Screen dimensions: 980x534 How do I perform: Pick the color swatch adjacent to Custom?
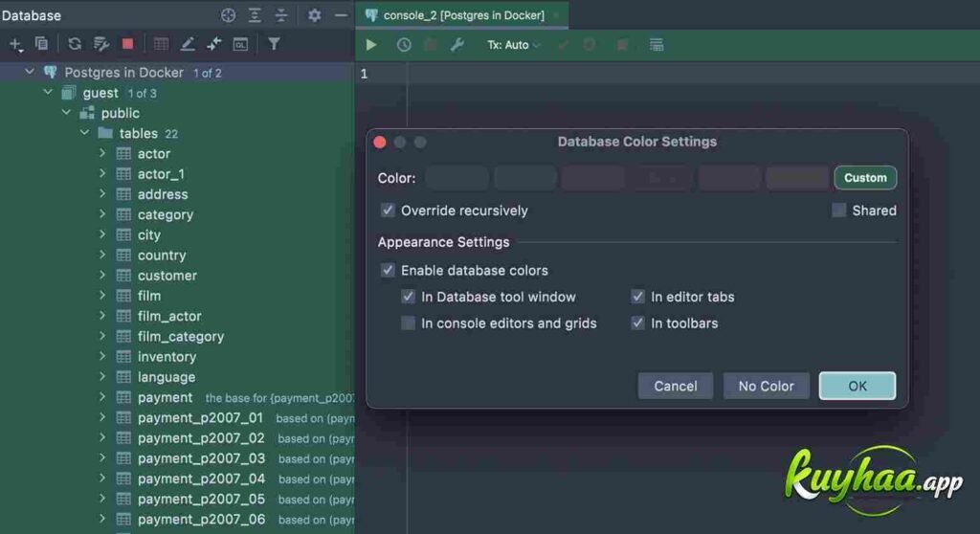(x=797, y=178)
